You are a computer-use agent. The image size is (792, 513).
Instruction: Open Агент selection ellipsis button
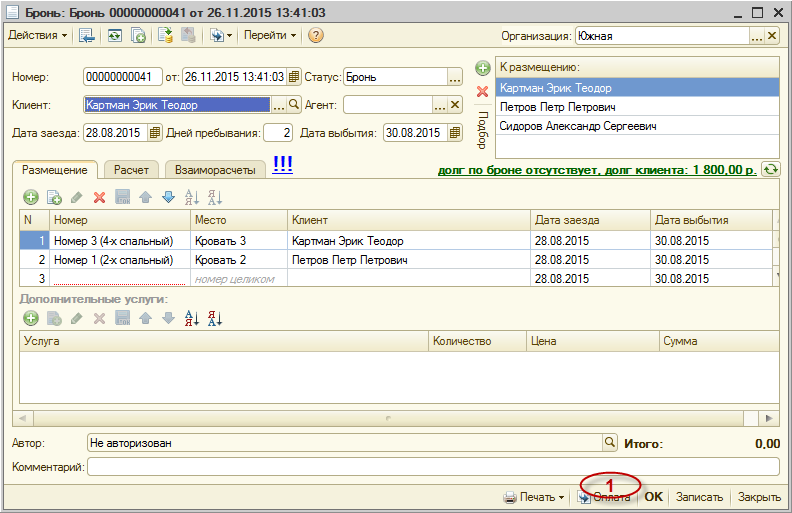[x=440, y=105]
